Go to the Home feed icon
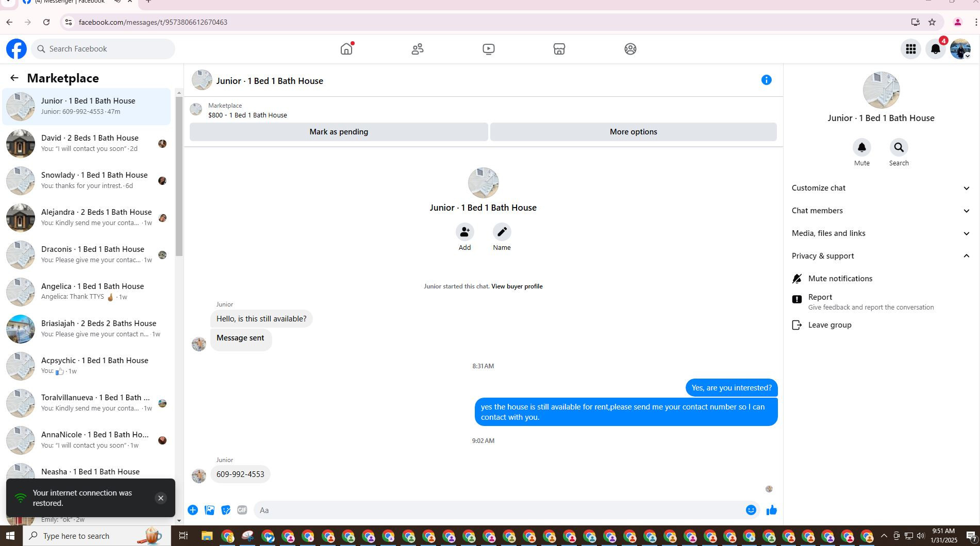980x546 pixels. (346, 49)
